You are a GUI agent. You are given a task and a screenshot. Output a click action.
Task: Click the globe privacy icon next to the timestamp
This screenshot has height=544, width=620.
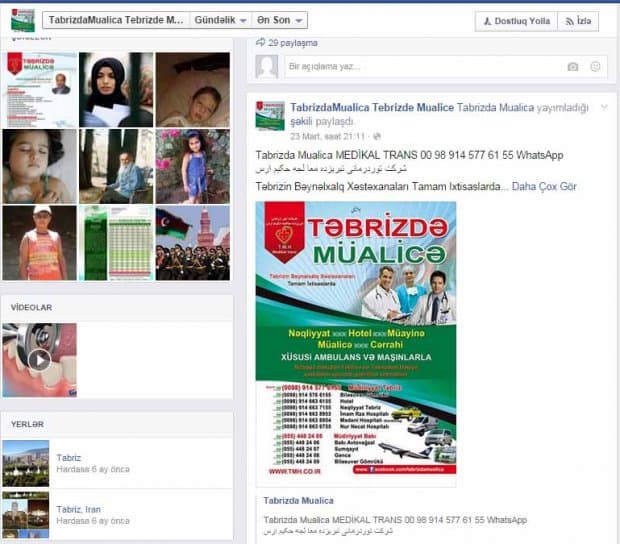pos(377,136)
